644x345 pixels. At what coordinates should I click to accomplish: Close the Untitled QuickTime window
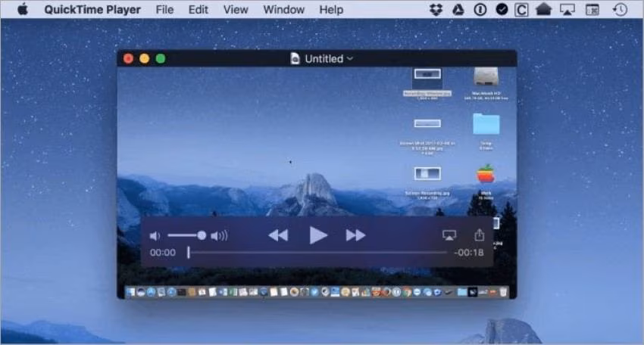(x=128, y=59)
